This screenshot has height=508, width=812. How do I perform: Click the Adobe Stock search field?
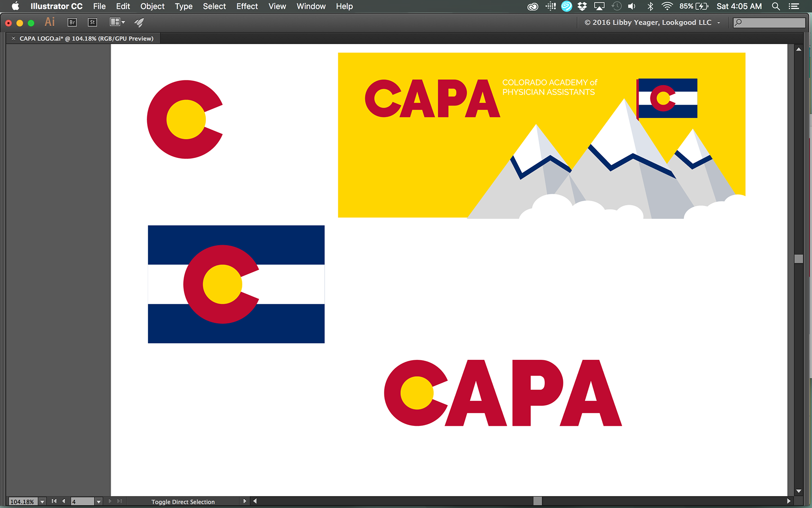(x=769, y=22)
